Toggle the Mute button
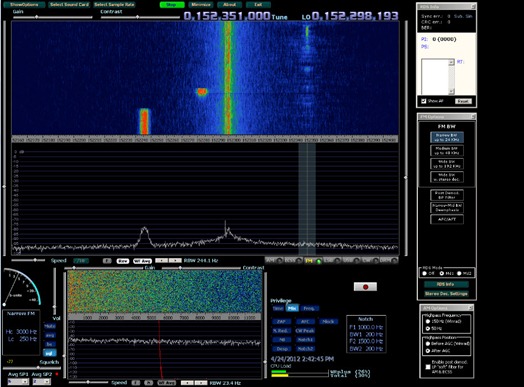 point(50,326)
